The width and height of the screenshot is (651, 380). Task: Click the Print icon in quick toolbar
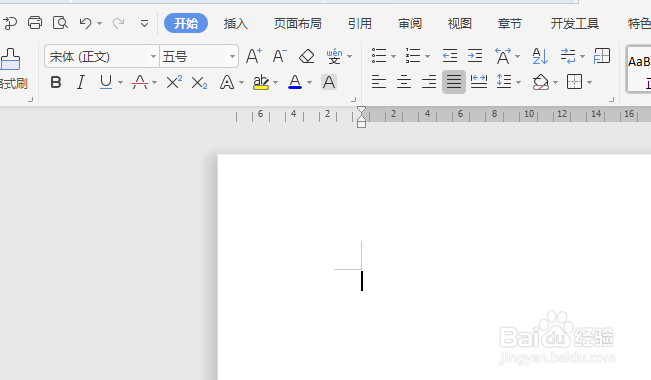click(35, 22)
